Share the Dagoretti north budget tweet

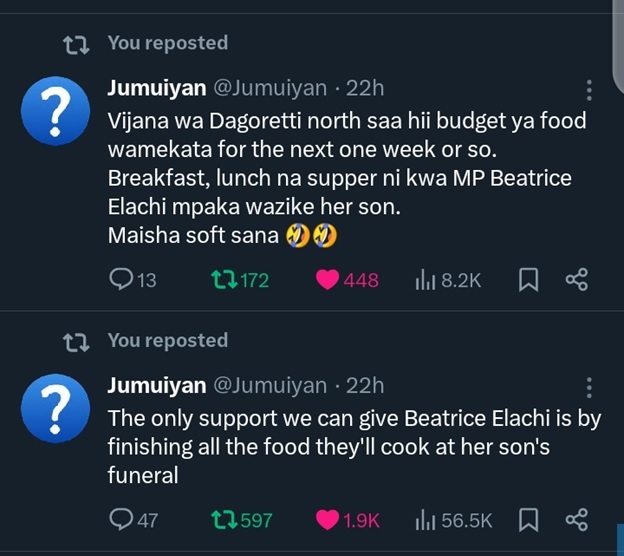click(x=577, y=280)
